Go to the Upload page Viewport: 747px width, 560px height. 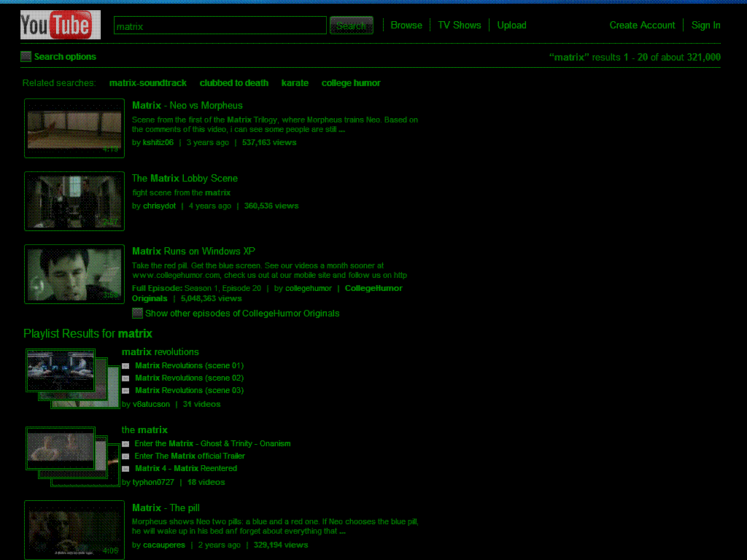coord(511,26)
